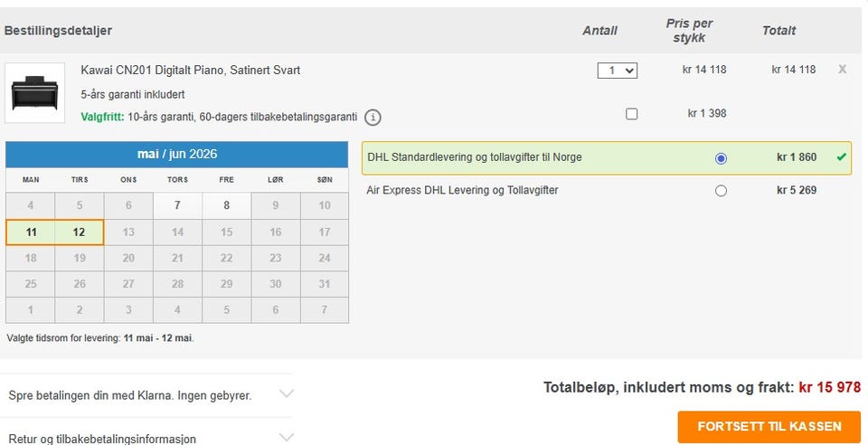Click the green checkmark on DHL Standardlevering
Viewport: 868px width, 445px height.
coord(842,157)
